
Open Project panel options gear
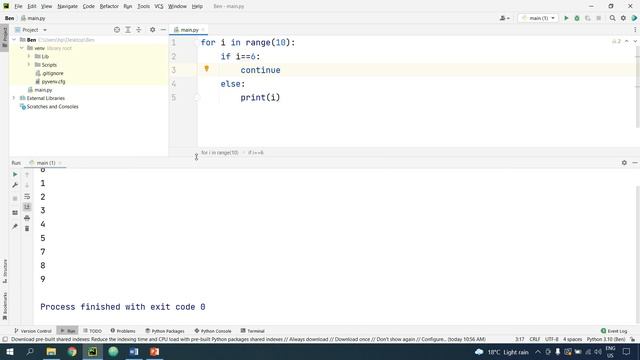(x=152, y=30)
